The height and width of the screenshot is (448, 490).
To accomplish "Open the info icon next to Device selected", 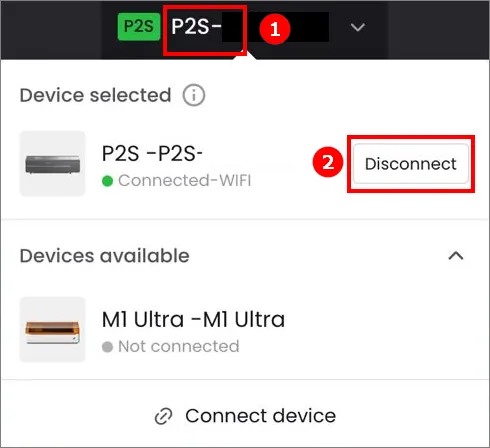I will click(194, 95).
